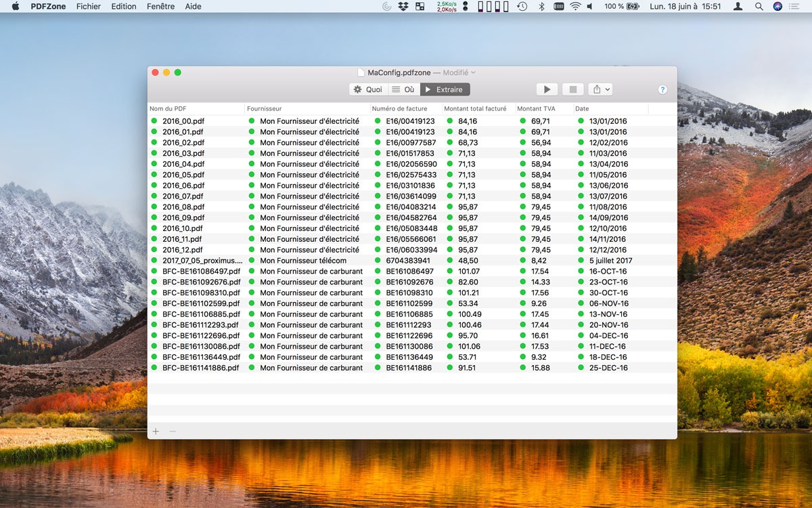812x508 pixels.
Task: Click the plus button to add a PDF
Action: click(x=156, y=431)
